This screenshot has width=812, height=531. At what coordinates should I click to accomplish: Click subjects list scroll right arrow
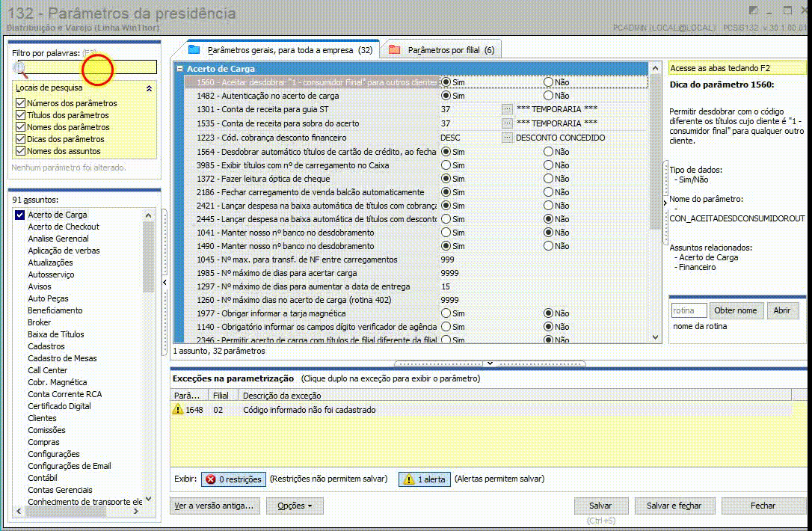[135, 511]
